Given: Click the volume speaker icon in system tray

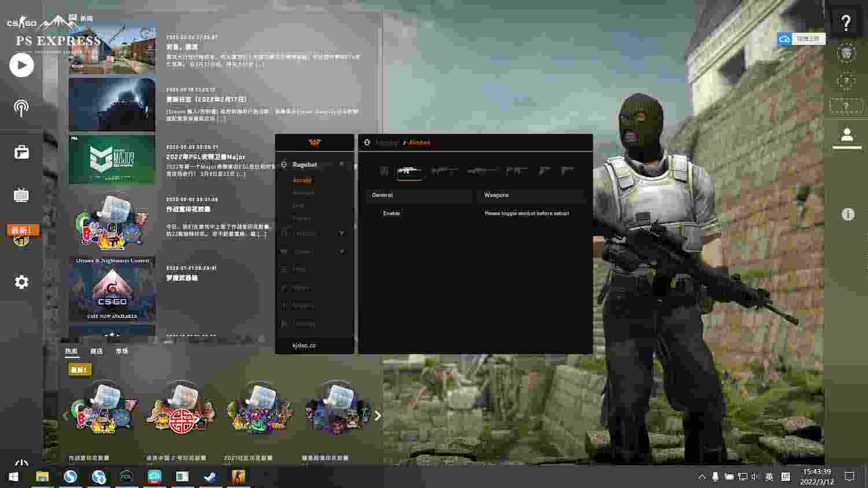Looking at the screenshot, I should pos(755,476).
